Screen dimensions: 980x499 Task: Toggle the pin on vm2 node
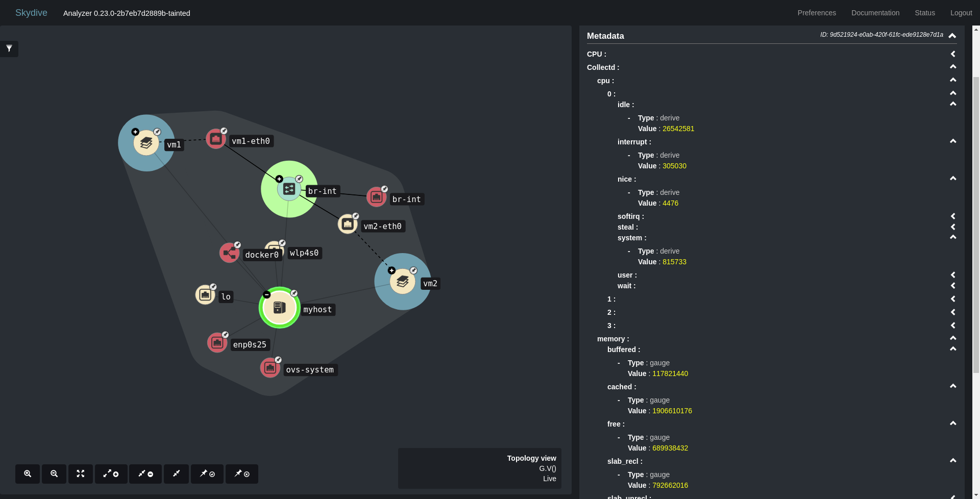click(x=413, y=270)
